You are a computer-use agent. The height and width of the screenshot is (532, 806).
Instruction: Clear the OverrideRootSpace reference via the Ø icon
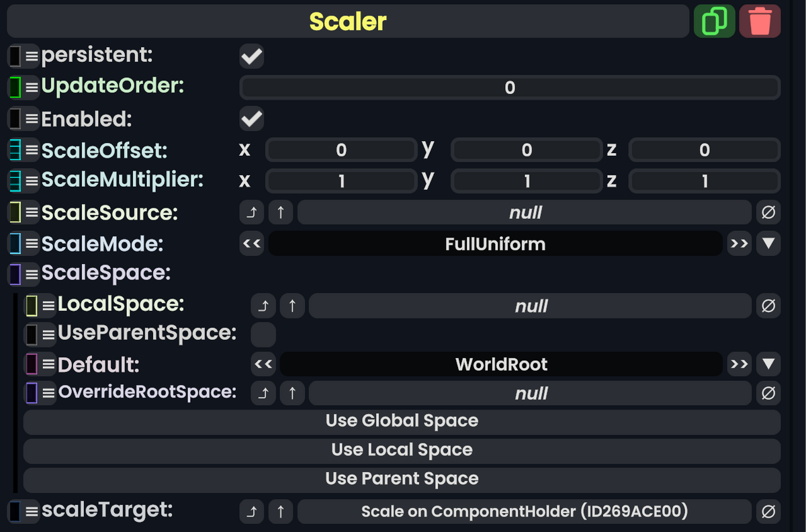pyautogui.click(x=768, y=393)
